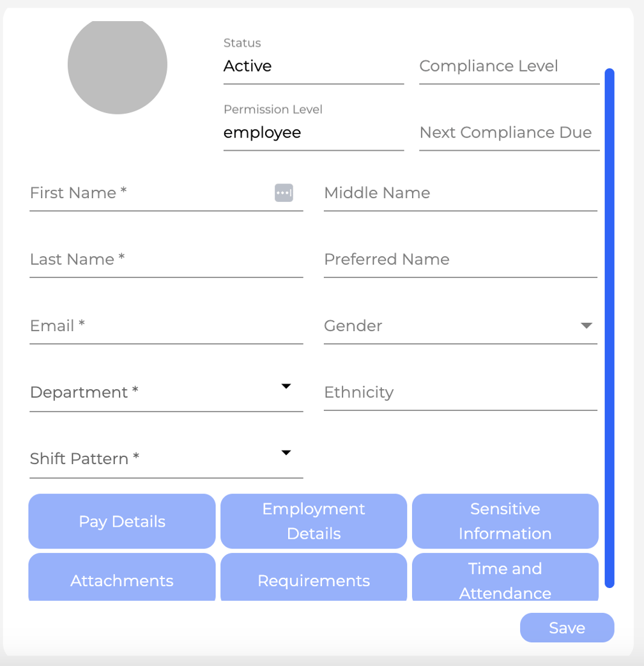Click the profile photo placeholder circle

click(x=118, y=65)
